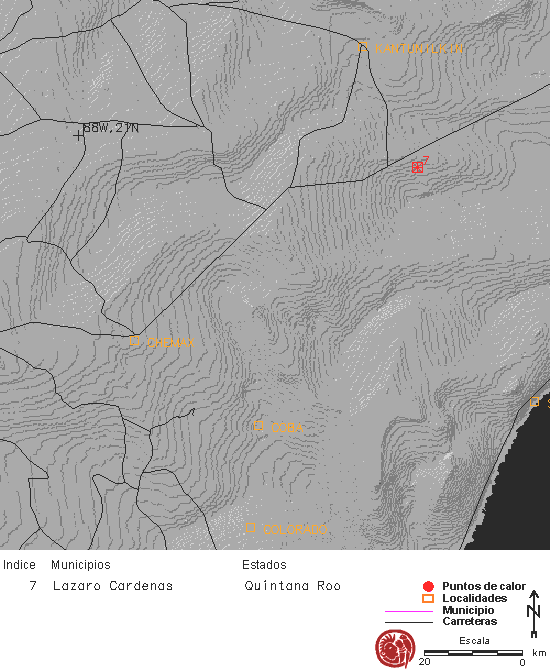Click the Indice column header
Viewport: 550px width, 670px height.
tap(19, 565)
